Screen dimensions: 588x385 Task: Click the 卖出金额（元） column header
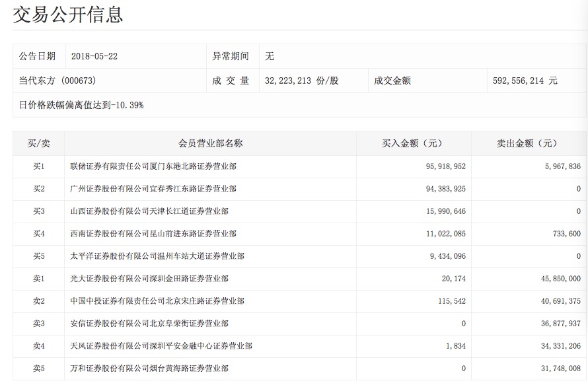click(x=527, y=143)
